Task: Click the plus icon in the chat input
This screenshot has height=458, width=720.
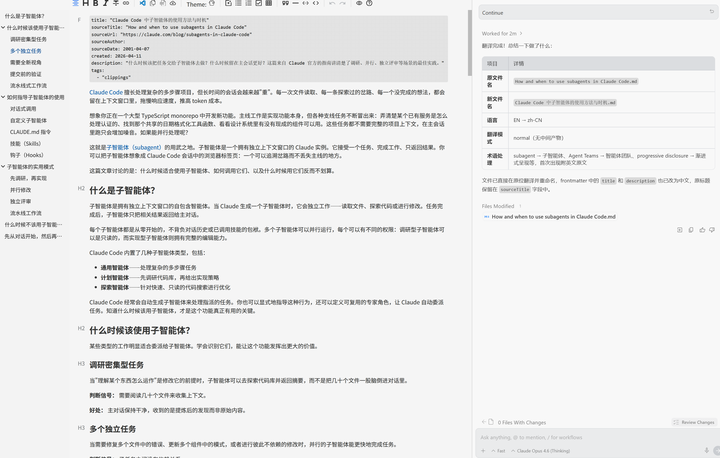Action: (483, 451)
